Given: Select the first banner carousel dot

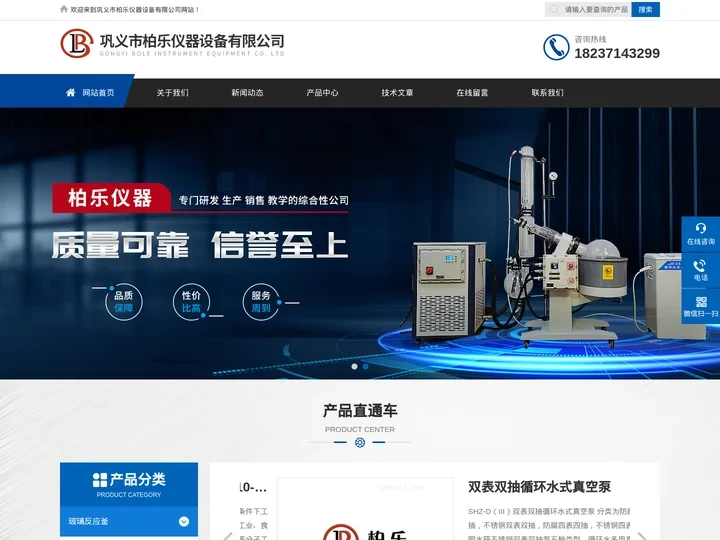Looking at the screenshot, I should click(354, 366).
